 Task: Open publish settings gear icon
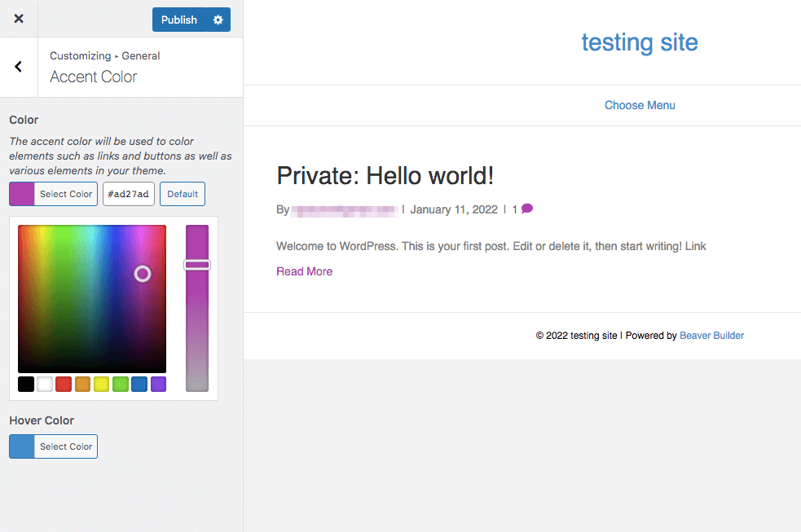click(x=218, y=20)
